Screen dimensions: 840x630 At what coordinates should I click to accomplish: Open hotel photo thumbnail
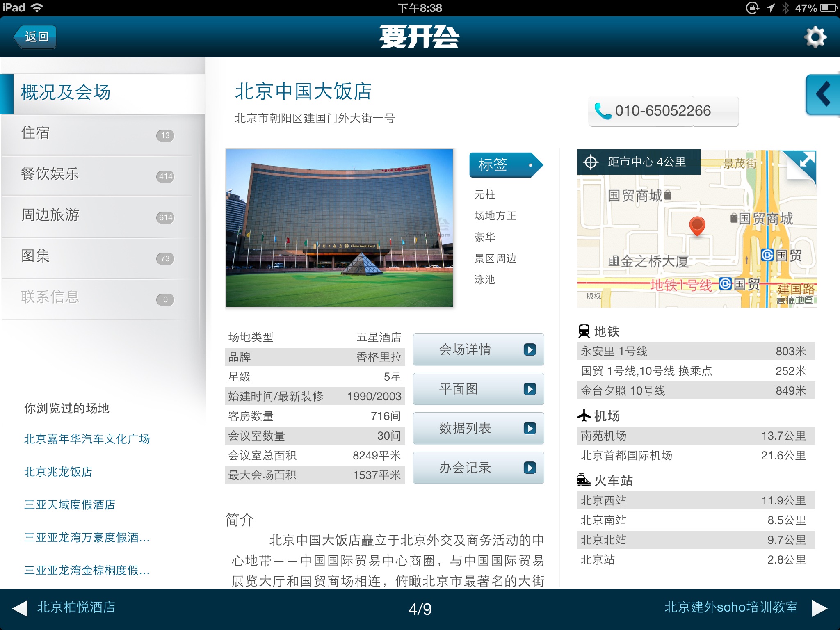tap(340, 228)
